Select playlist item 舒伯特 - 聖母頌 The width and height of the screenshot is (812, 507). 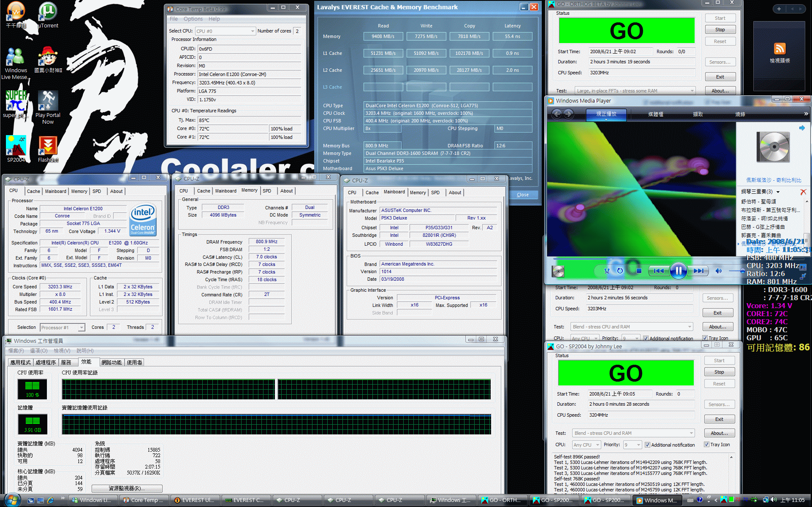pyautogui.click(x=758, y=201)
